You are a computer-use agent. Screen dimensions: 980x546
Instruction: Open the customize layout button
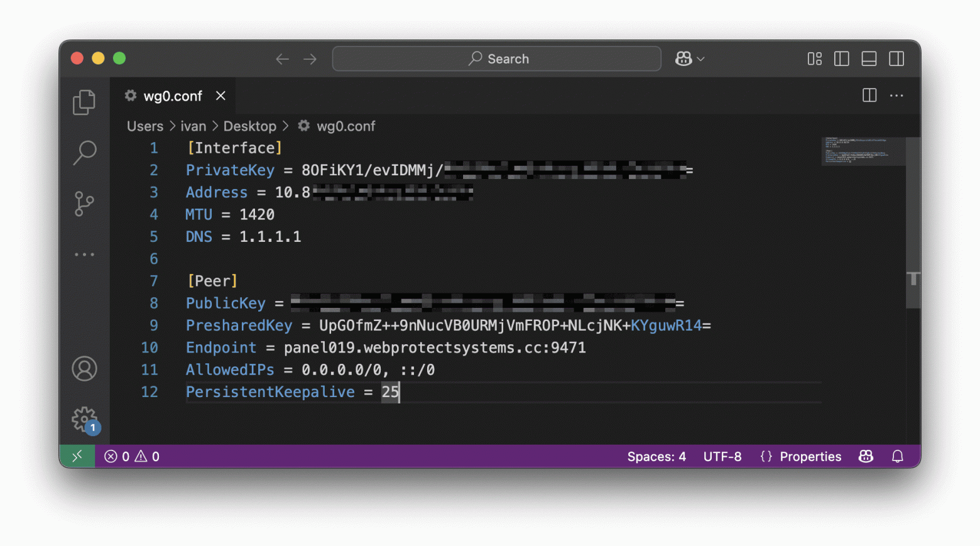tap(814, 59)
